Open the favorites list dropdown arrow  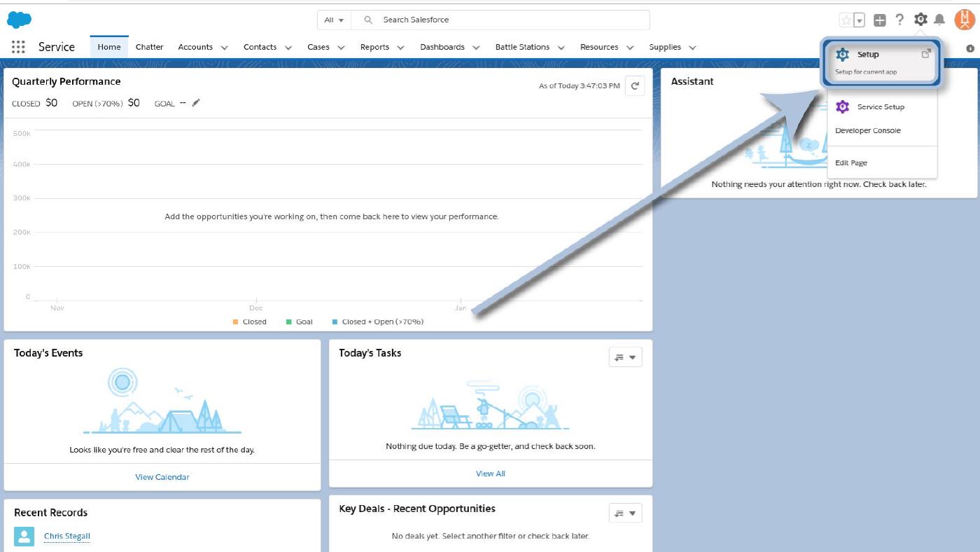(x=860, y=20)
